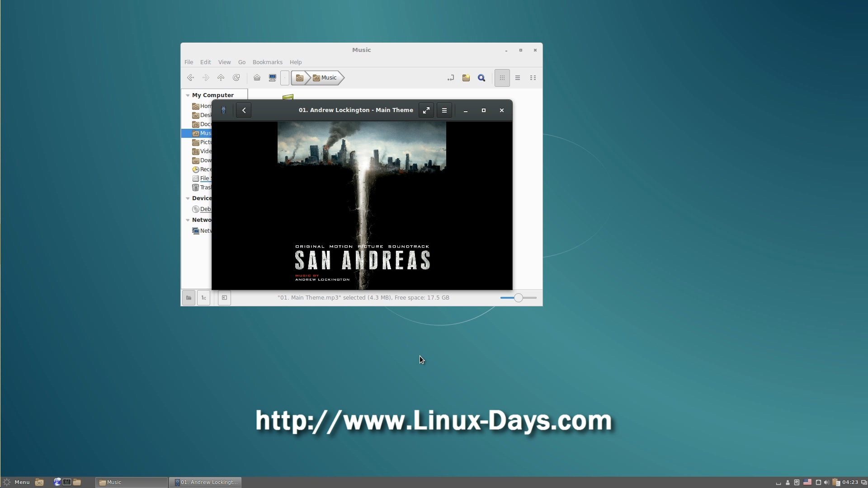Collapse the Devices sidebar section
This screenshot has height=488, width=868.
point(188,198)
